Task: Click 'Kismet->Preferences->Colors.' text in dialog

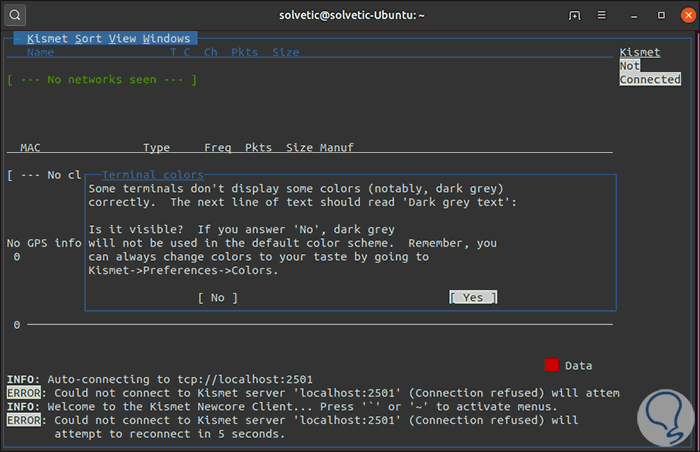Action: click(x=183, y=271)
